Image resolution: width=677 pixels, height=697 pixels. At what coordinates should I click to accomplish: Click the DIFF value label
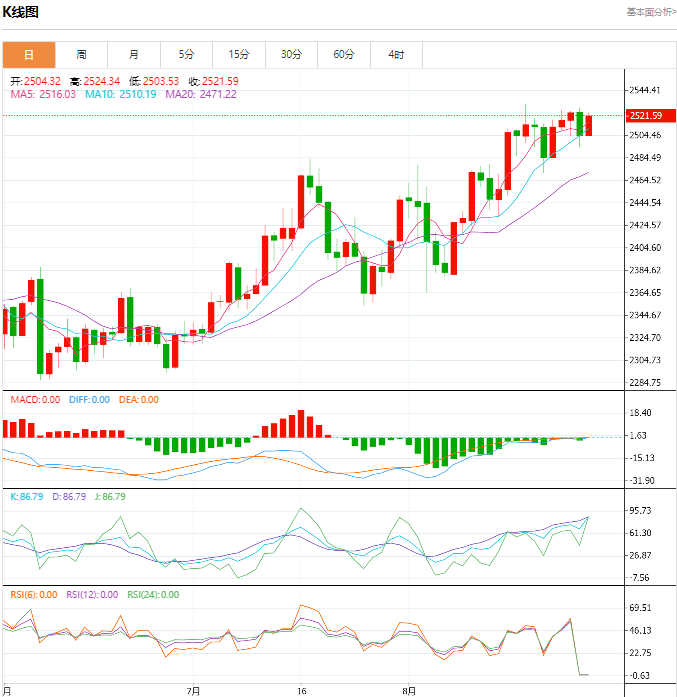click(89, 400)
